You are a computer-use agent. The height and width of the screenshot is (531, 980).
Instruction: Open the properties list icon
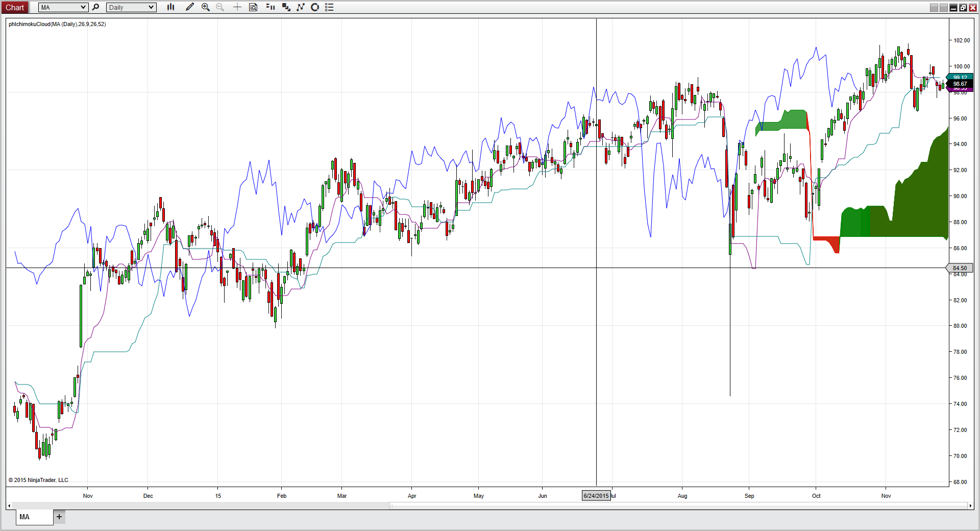[330, 7]
